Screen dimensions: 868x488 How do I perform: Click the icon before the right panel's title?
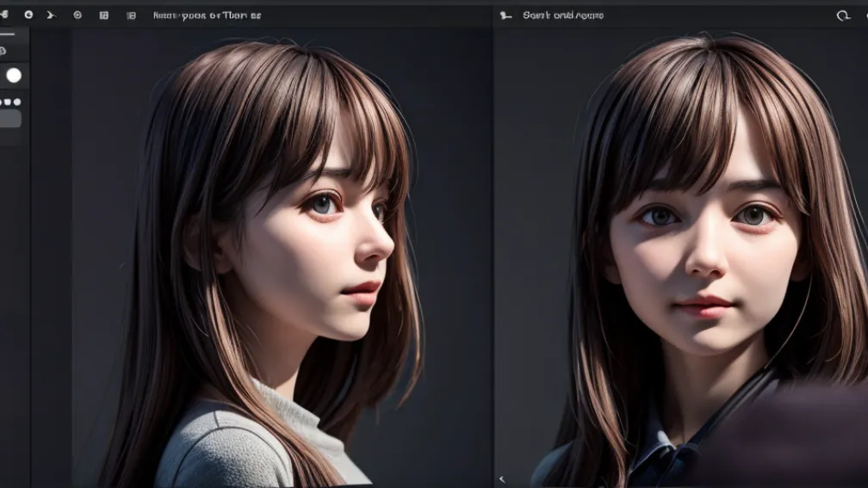(505, 15)
